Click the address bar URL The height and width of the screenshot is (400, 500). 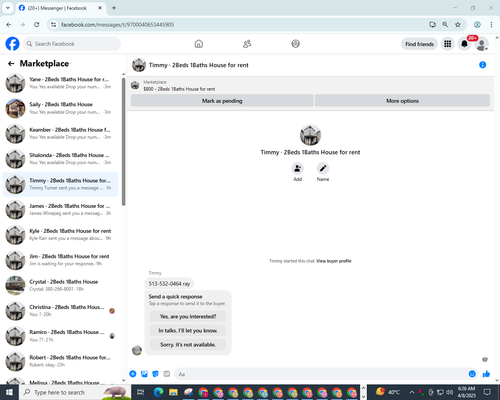[117, 25]
